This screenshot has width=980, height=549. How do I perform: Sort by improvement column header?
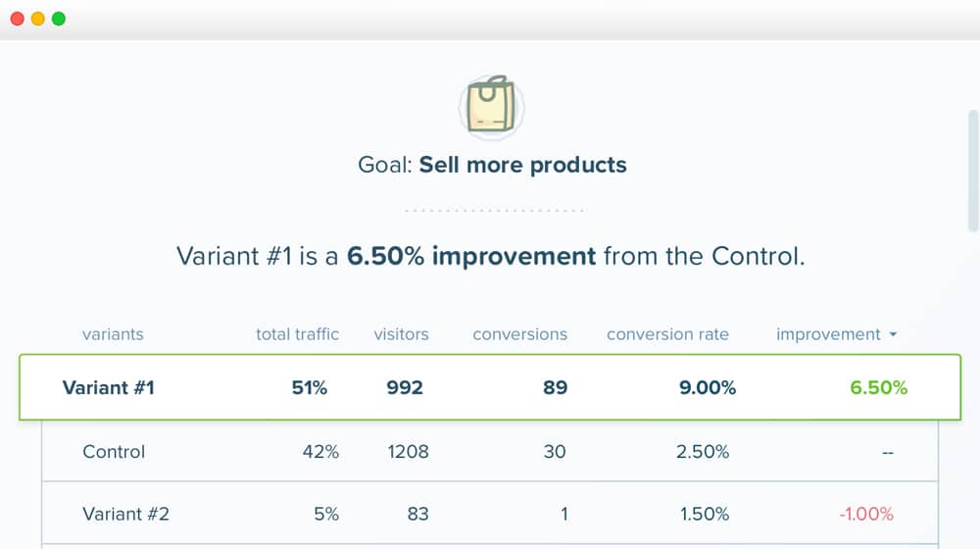point(828,334)
